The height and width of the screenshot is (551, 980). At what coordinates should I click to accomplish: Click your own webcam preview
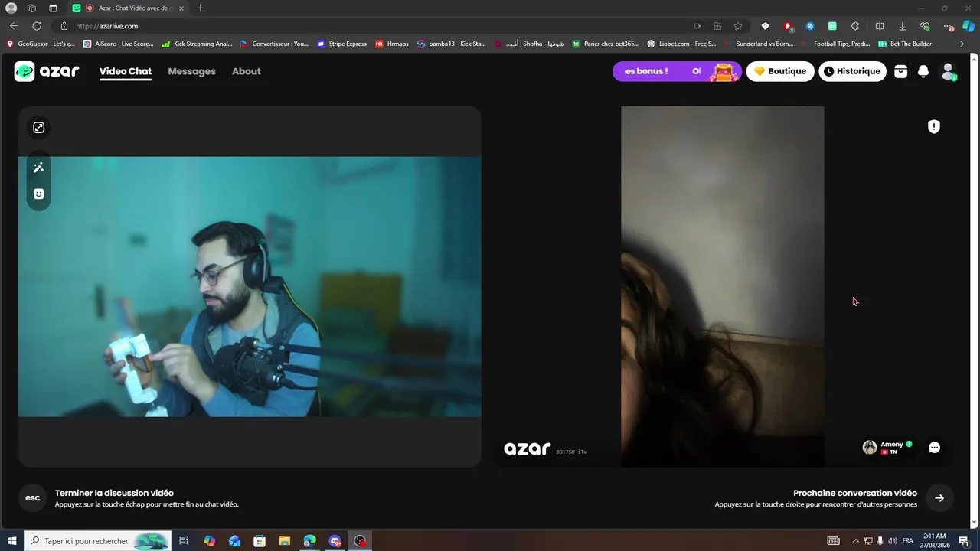(250, 287)
